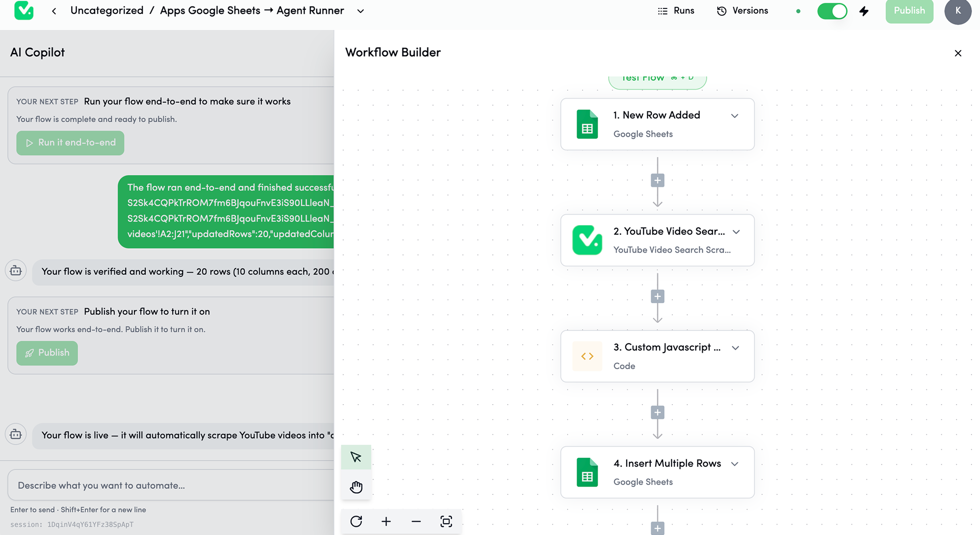
Task: Click the Uncategorized breadcrumb
Action: point(107,11)
